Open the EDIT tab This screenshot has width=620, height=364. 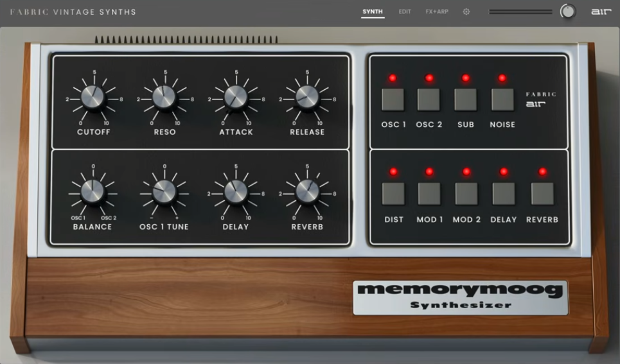click(405, 12)
